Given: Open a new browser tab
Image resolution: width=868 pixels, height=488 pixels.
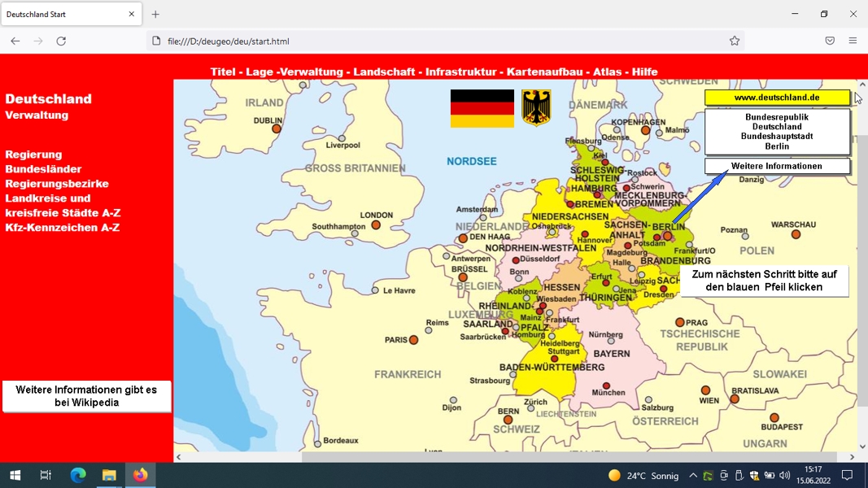Looking at the screenshot, I should (x=155, y=15).
